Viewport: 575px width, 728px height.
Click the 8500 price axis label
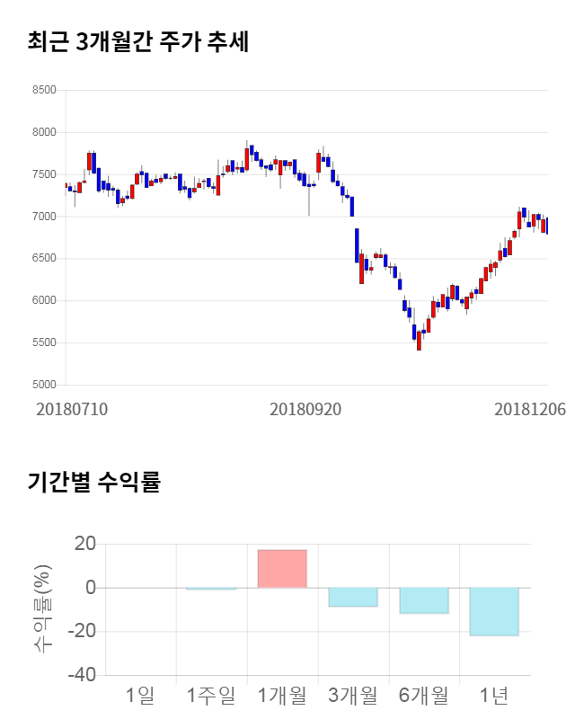click(43, 90)
